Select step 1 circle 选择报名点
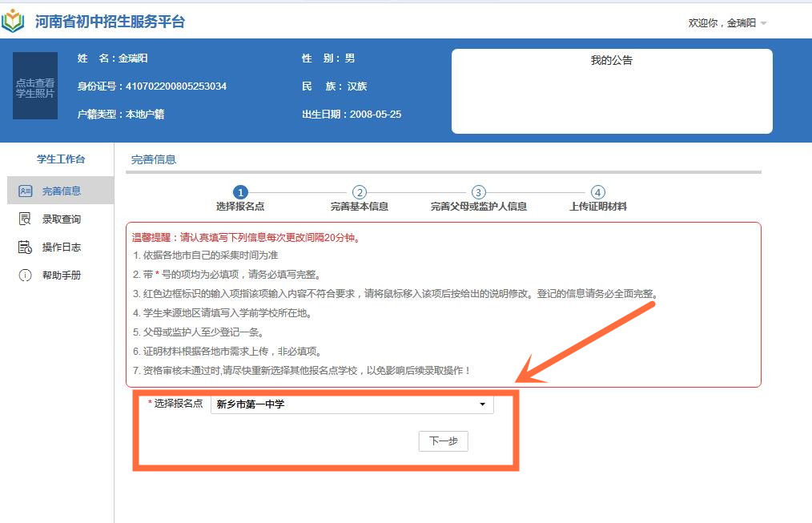This screenshot has width=812, height=523. pyautogui.click(x=240, y=192)
